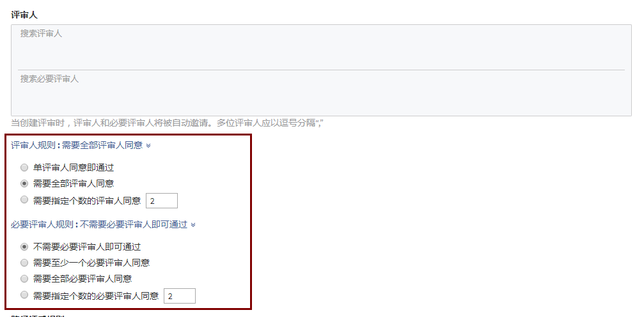This screenshot has height=317, width=644.
Task: Click the hint text about 逗号分隔
Action: (168, 123)
